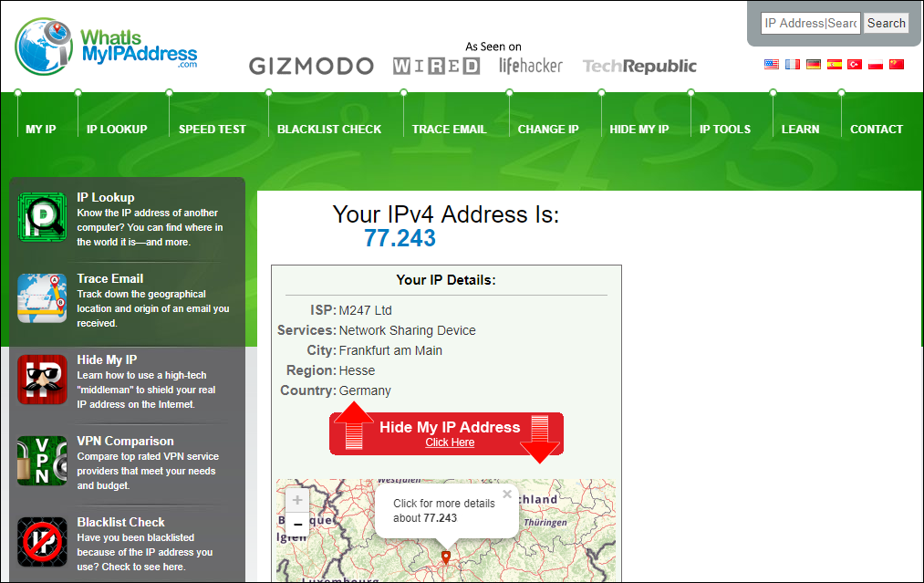Select the United States flag language
This screenshot has width=924, height=583.
pyautogui.click(x=772, y=64)
